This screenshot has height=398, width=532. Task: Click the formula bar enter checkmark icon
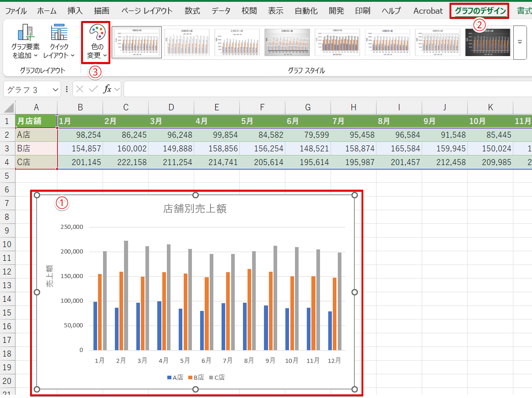[x=93, y=89]
